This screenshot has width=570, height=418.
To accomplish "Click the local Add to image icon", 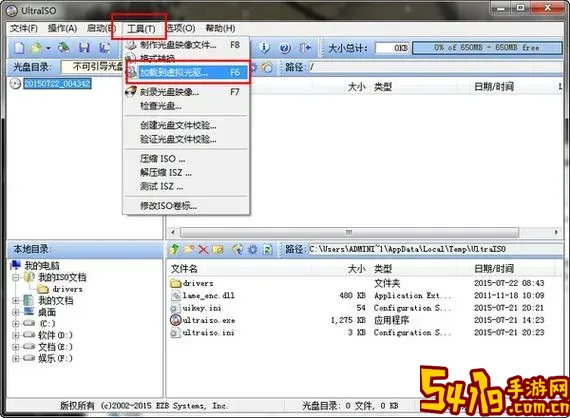I will [x=237, y=249].
